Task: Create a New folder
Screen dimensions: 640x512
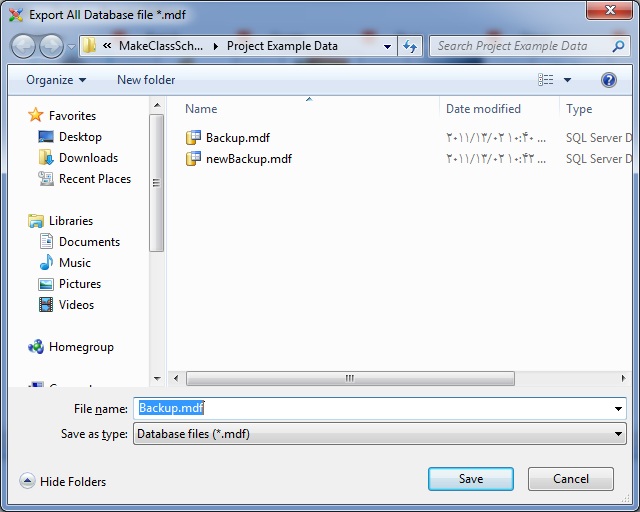Action: click(146, 80)
